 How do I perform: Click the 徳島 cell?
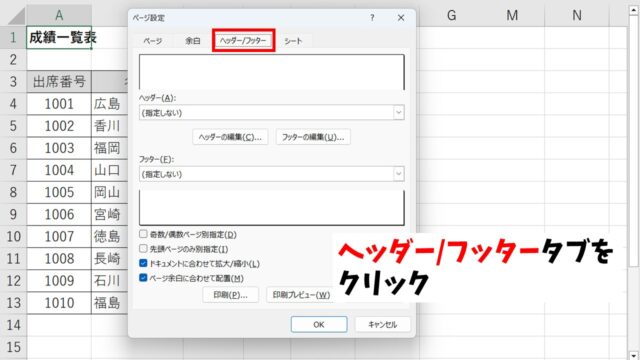(109, 237)
